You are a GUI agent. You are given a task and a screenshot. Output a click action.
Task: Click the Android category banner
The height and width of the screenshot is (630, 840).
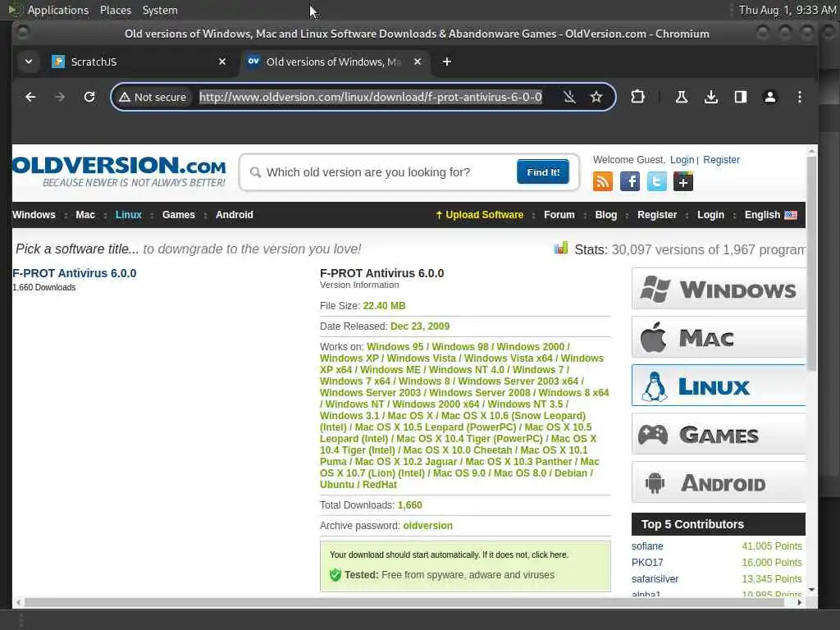[719, 482]
